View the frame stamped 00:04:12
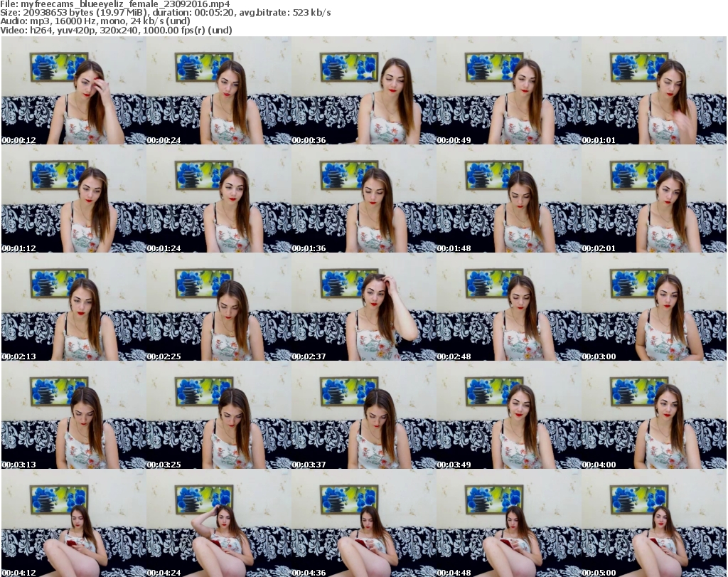Screen dimensions: 728x577 [x=74, y=523]
